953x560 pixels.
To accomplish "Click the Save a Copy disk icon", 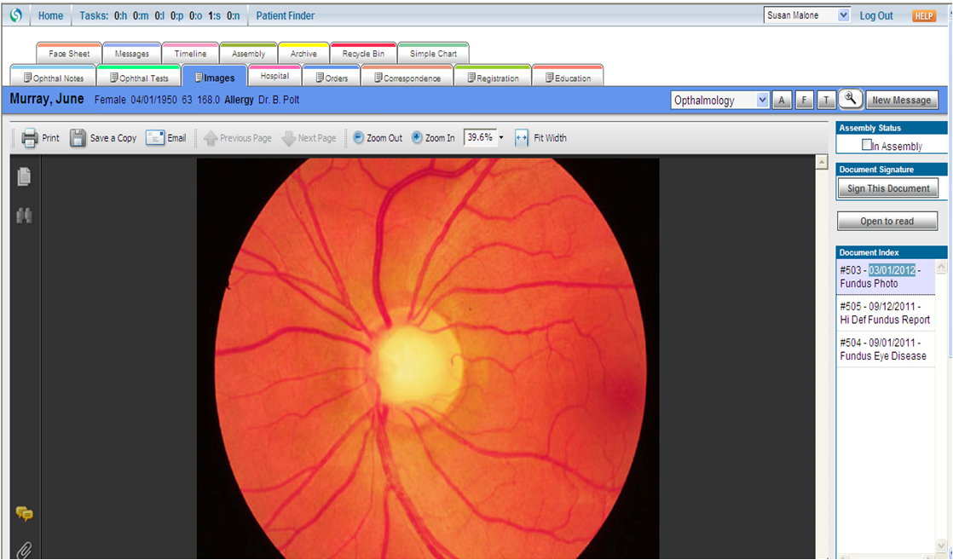I will [x=78, y=138].
